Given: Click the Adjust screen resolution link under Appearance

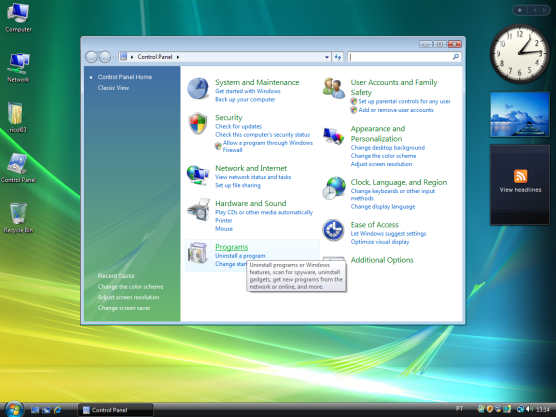Looking at the screenshot, I should [x=381, y=164].
